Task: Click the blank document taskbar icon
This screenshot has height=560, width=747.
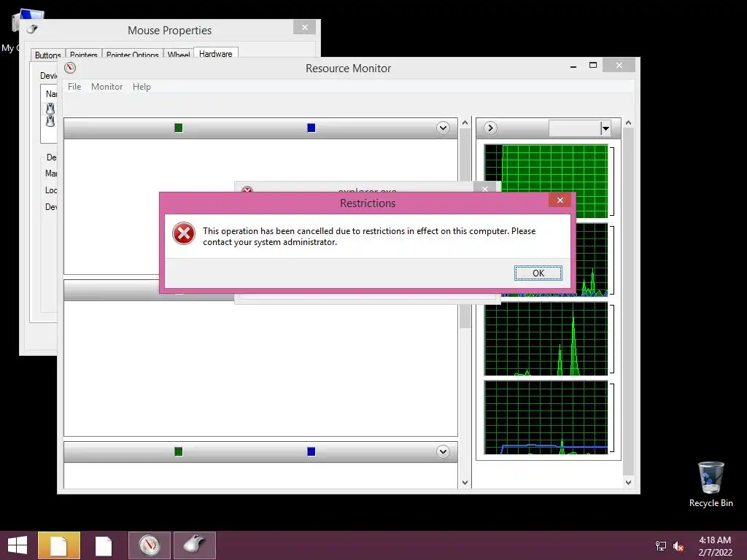Action: 104,545
